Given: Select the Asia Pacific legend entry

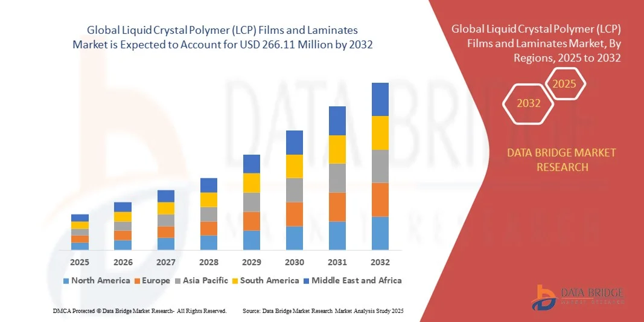Looking at the screenshot, I should [202, 280].
